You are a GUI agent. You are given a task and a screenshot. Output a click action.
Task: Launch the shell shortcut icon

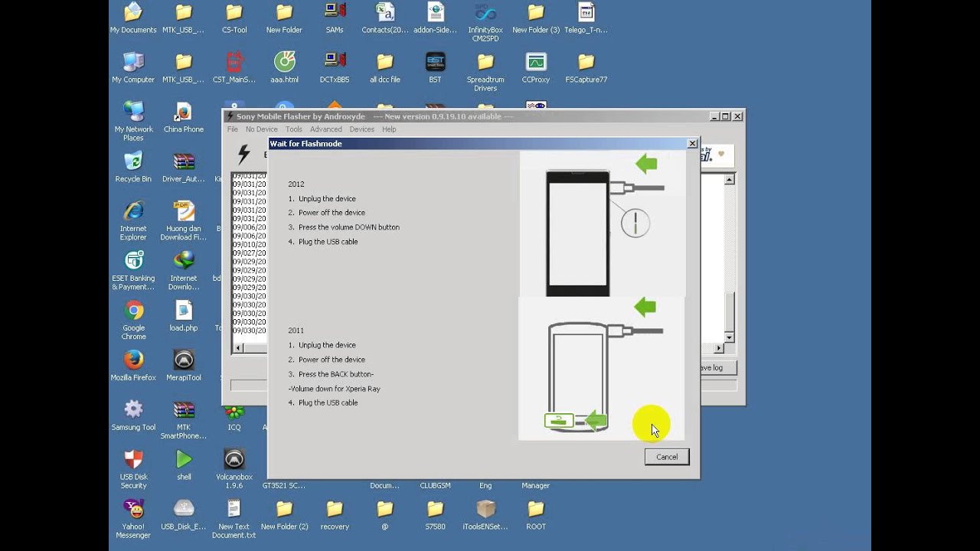(184, 466)
